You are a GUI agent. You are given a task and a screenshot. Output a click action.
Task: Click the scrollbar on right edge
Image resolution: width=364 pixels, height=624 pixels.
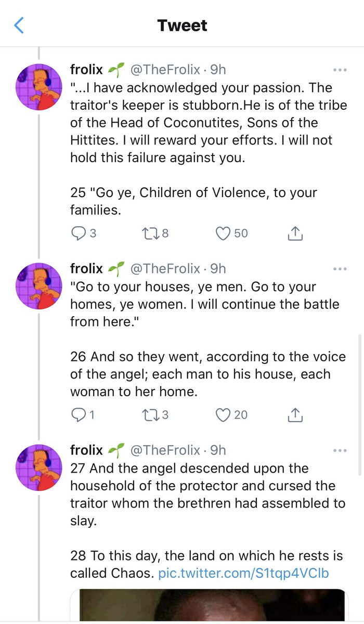360,406
